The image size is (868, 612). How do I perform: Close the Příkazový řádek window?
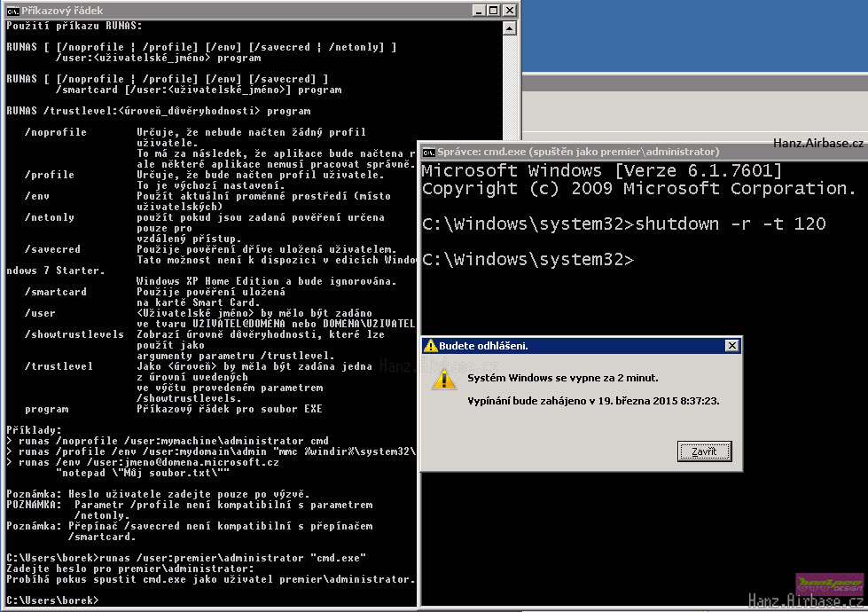509,10
